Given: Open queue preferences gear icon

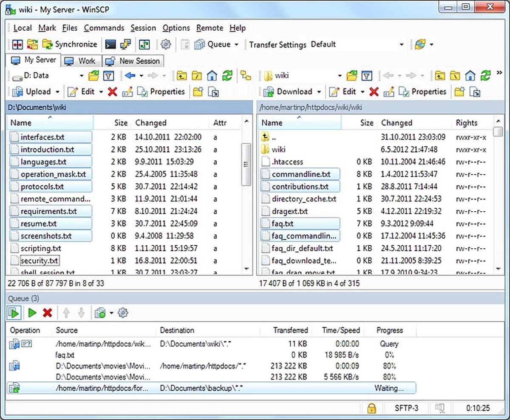Looking at the screenshot, I should 123,313.
